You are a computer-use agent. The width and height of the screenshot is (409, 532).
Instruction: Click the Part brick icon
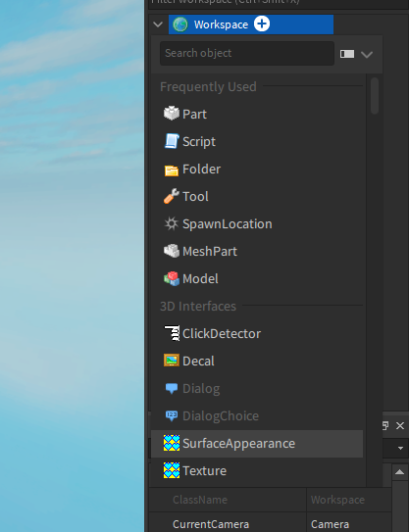172,114
